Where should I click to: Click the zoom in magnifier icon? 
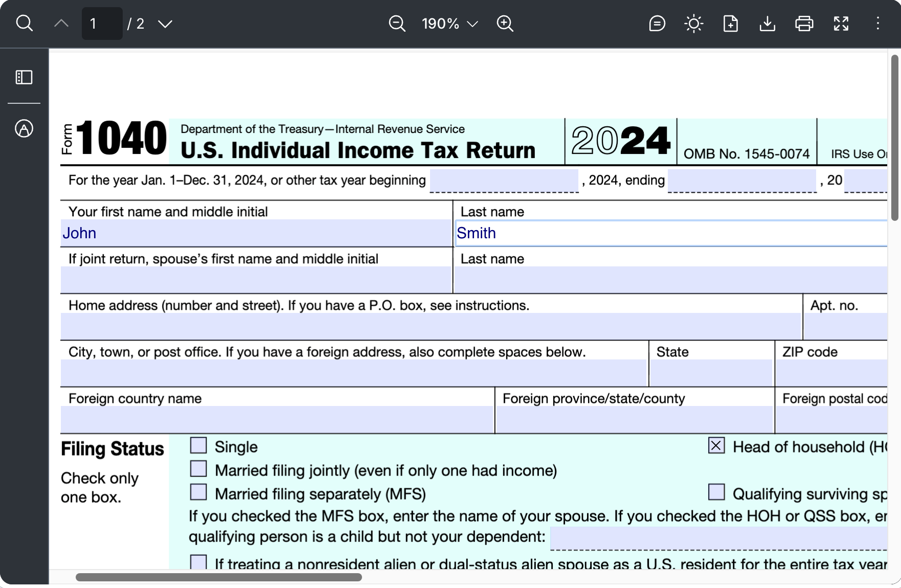click(505, 24)
